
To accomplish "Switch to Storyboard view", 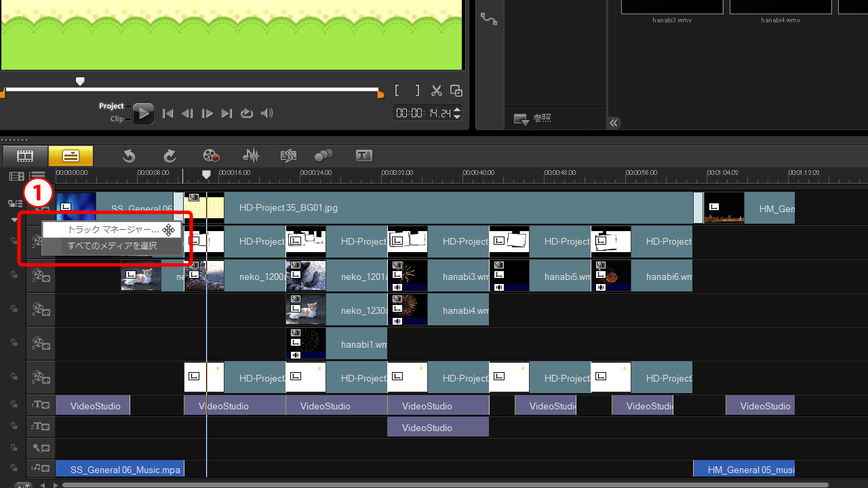I will click(x=25, y=156).
